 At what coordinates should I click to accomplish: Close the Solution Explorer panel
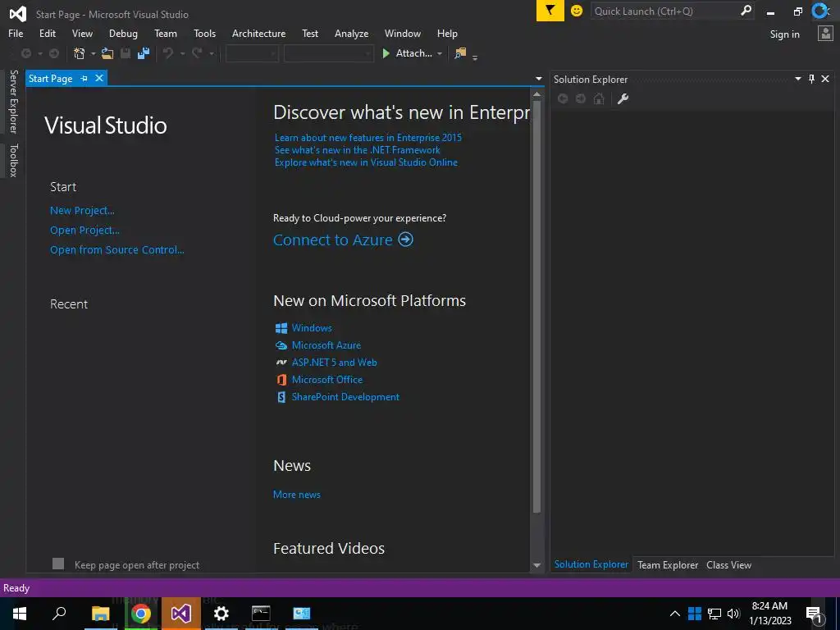coord(825,80)
